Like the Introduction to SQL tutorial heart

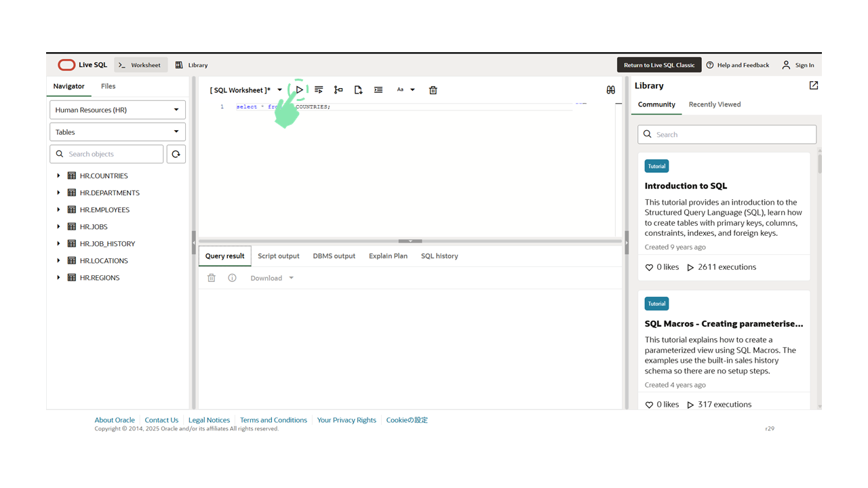[649, 267]
